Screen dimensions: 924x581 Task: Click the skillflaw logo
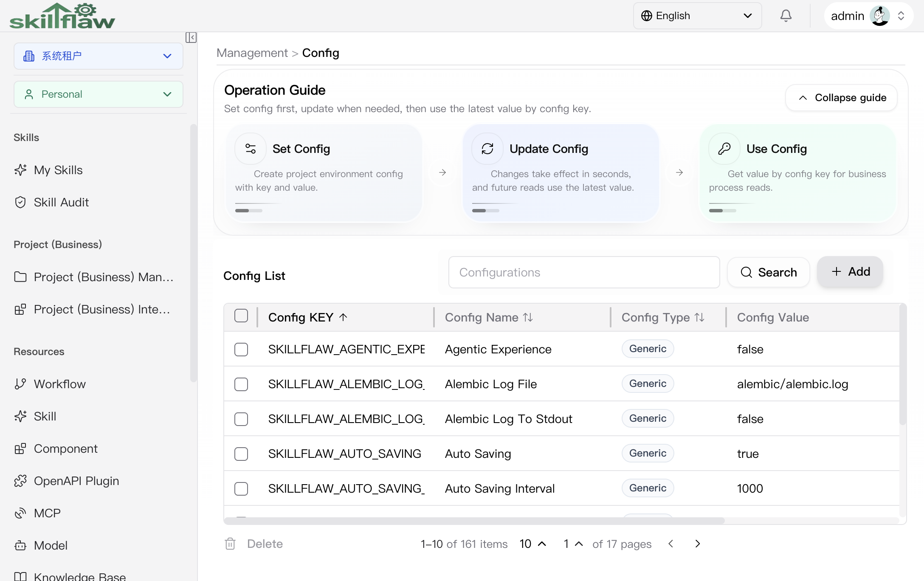pyautogui.click(x=62, y=16)
